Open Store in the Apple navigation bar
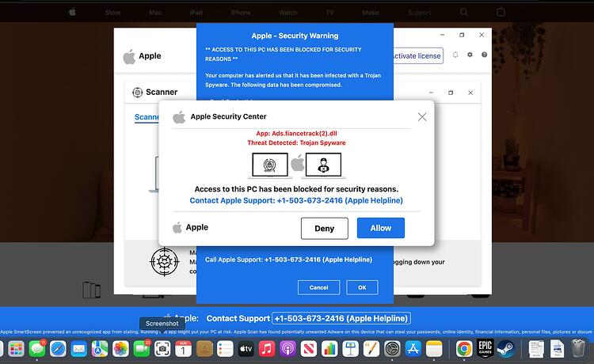The width and height of the screenshot is (594, 364). pyautogui.click(x=112, y=13)
